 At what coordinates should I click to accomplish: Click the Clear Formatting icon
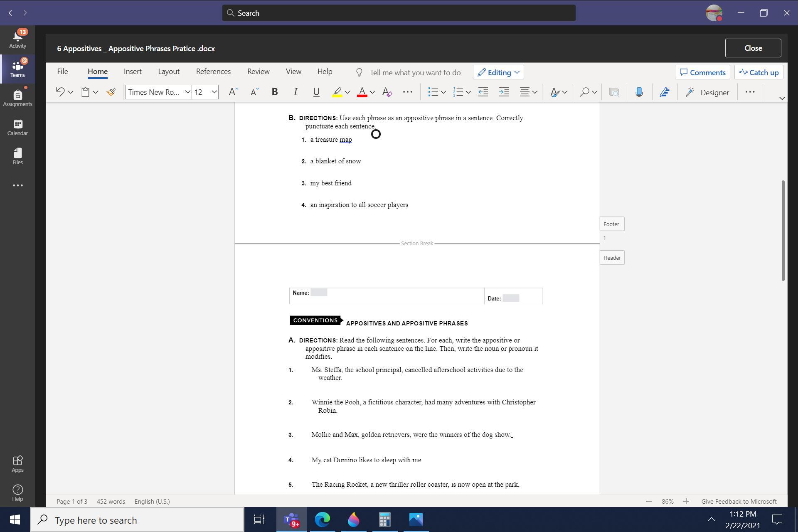(387, 92)
